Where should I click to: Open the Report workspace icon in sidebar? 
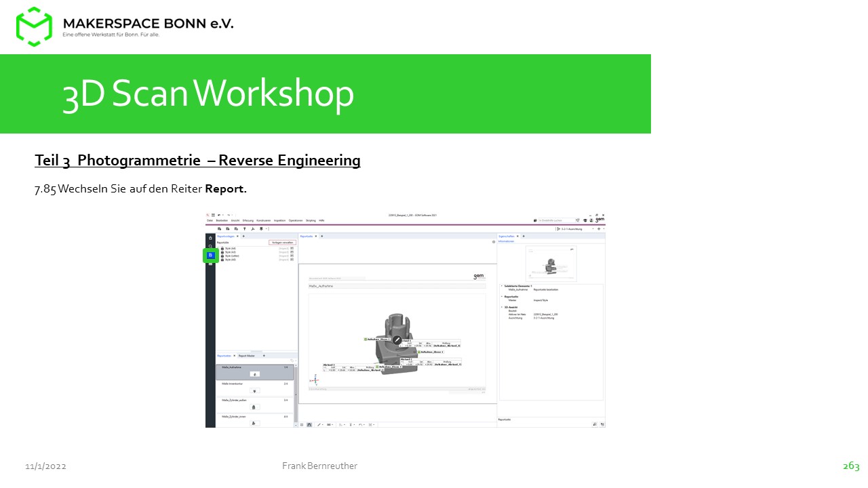(210, 255)
